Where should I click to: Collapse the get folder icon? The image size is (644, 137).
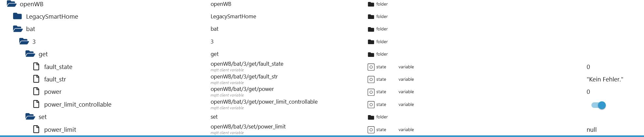point(30,54)
